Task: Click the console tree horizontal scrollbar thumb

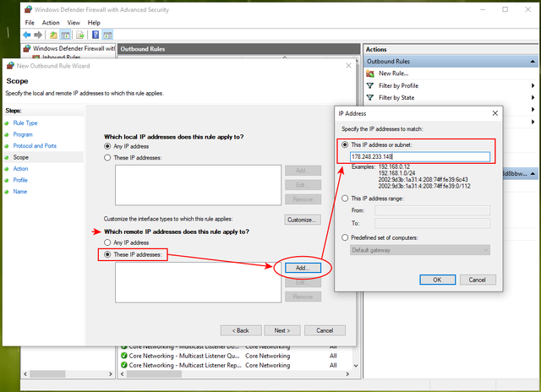Action: click(47, 374)
